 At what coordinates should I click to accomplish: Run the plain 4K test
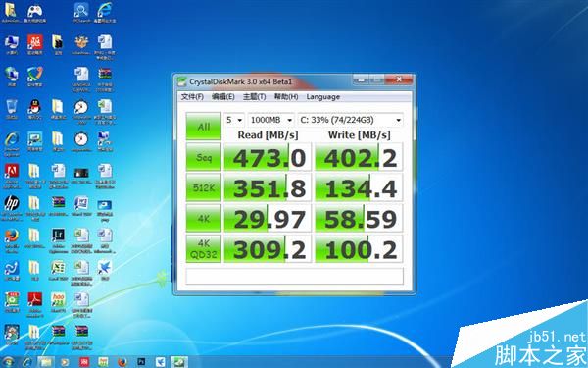(204, 218)
